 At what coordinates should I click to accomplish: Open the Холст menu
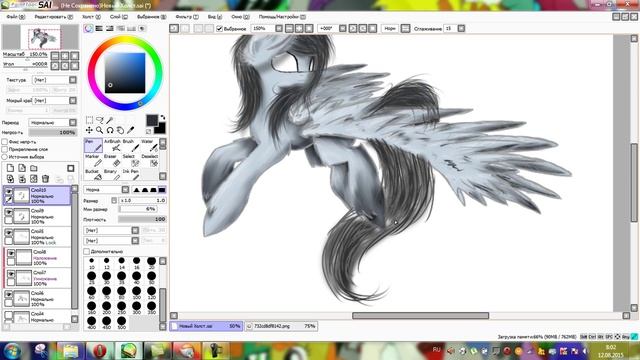click(91, 17)
